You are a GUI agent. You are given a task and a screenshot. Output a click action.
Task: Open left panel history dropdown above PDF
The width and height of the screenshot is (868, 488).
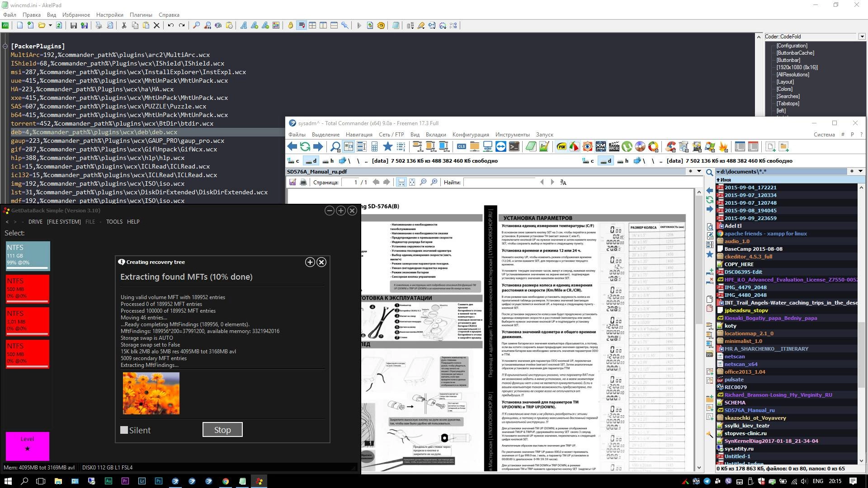click(699, 171)
